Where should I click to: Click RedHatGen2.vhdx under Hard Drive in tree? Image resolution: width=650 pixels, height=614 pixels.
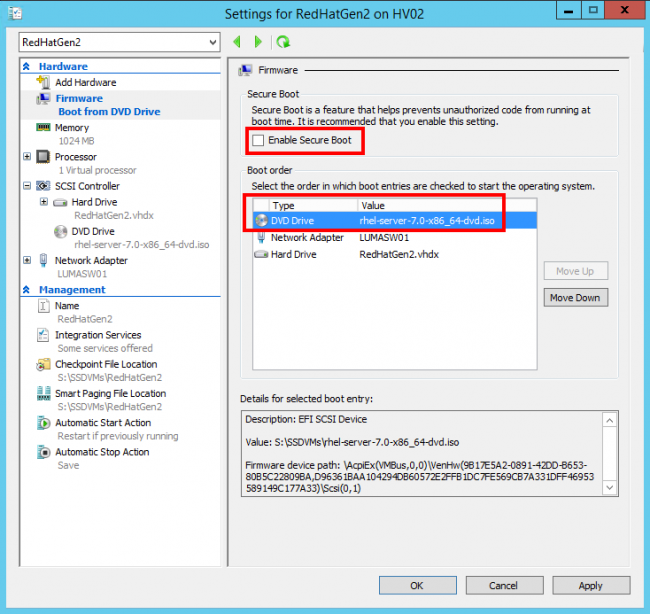tap(114, 216)
